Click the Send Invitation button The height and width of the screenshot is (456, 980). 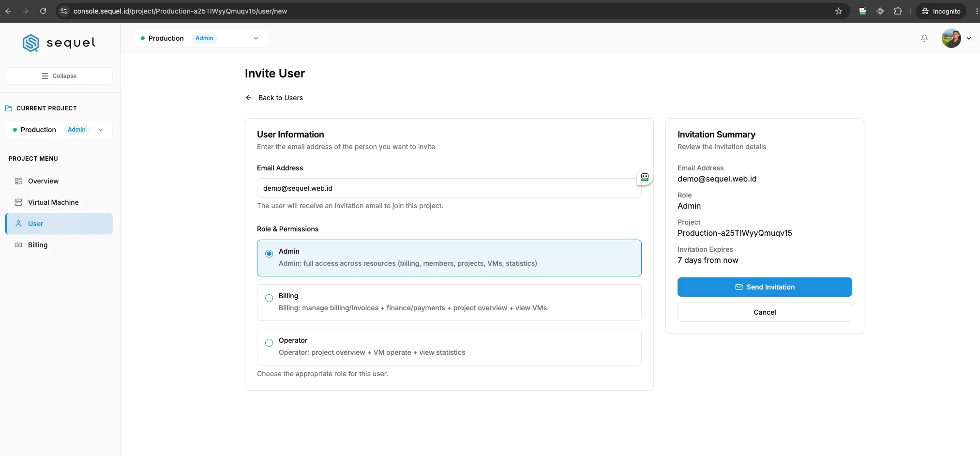click(765, 287)
